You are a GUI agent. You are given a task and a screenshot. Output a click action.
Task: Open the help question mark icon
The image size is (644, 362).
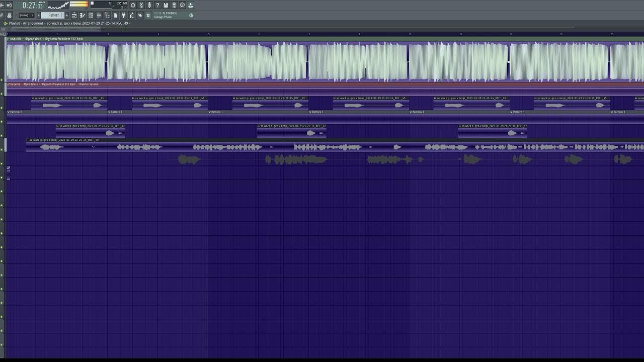(157, 5)
